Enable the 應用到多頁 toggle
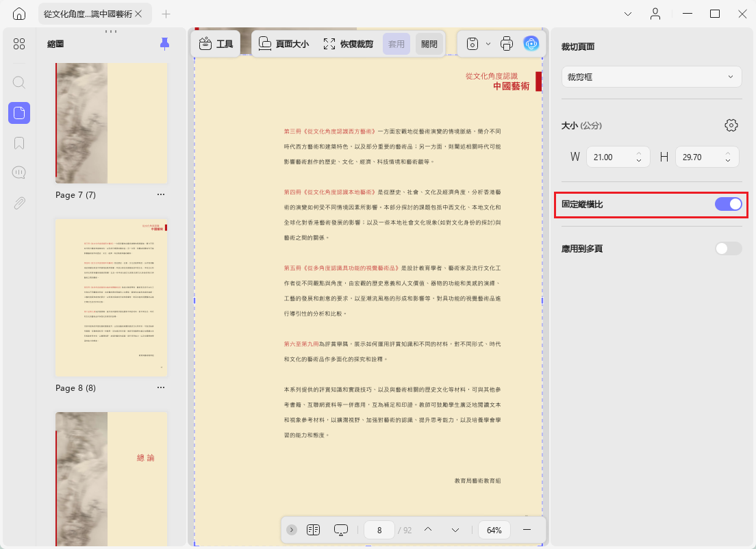 (x=728, y=248)
